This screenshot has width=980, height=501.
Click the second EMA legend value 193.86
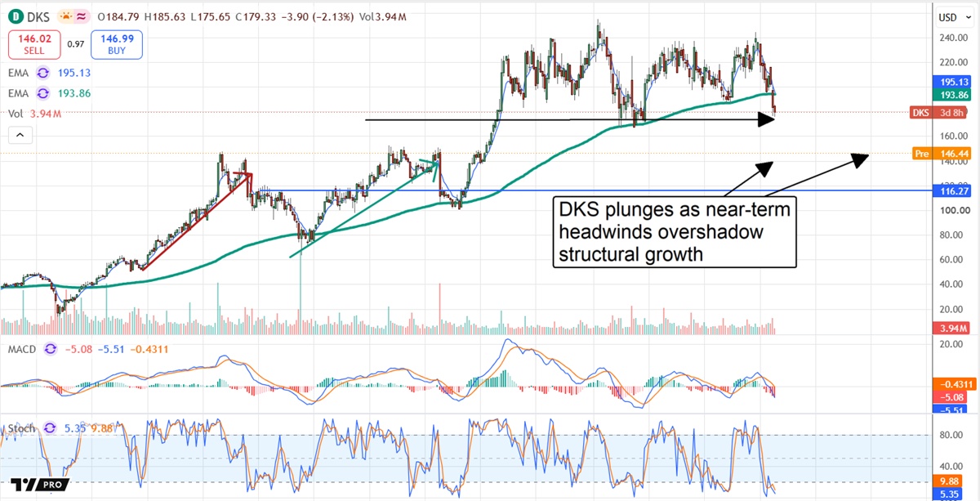(75, 94)
